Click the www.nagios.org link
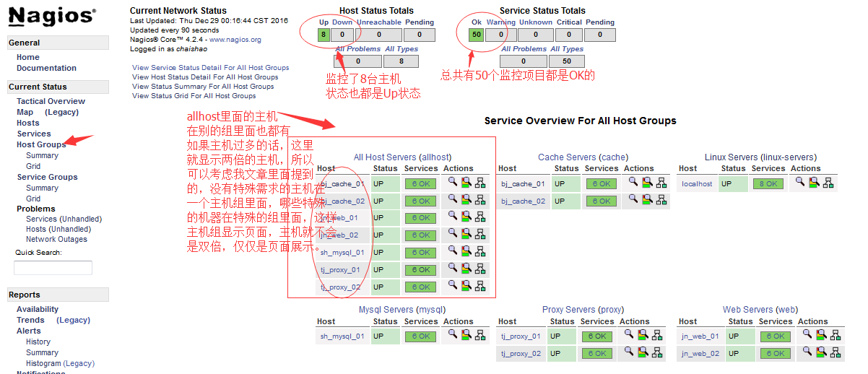This screenshot has width=868, height=374. [235, 40]
